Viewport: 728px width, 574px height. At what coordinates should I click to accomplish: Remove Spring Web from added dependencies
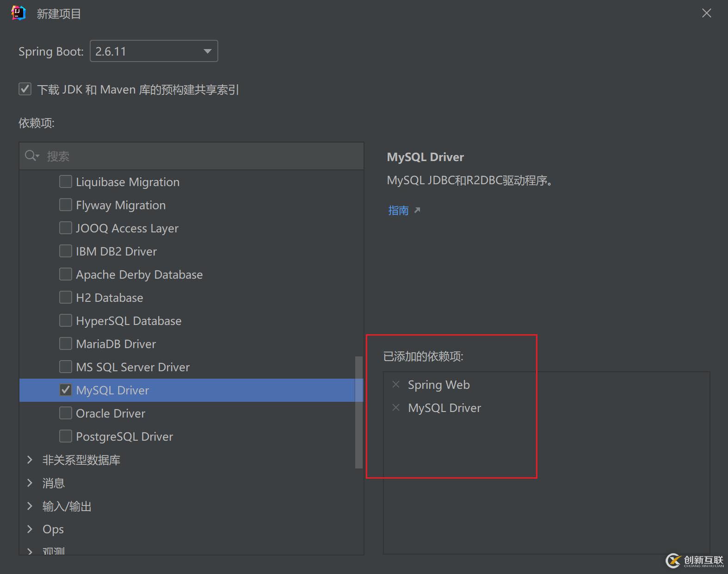[x=396, y=384]
